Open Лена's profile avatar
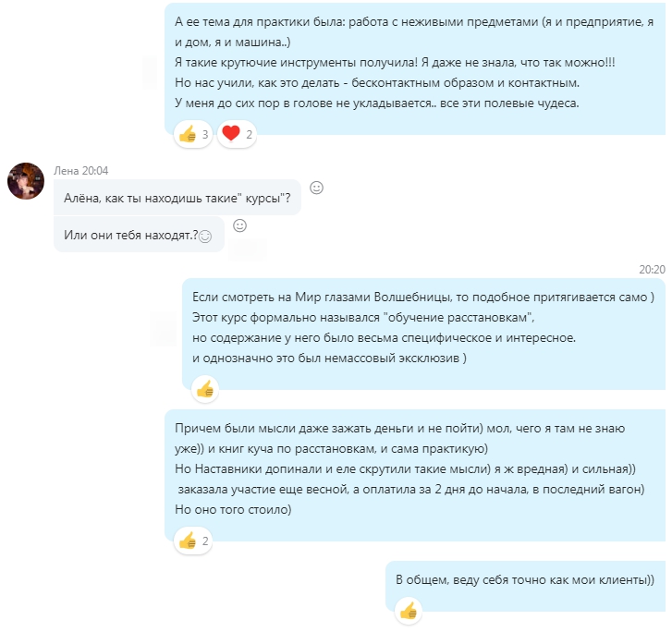672x632 pixels. pyautogui.click(x=26, y=181)
